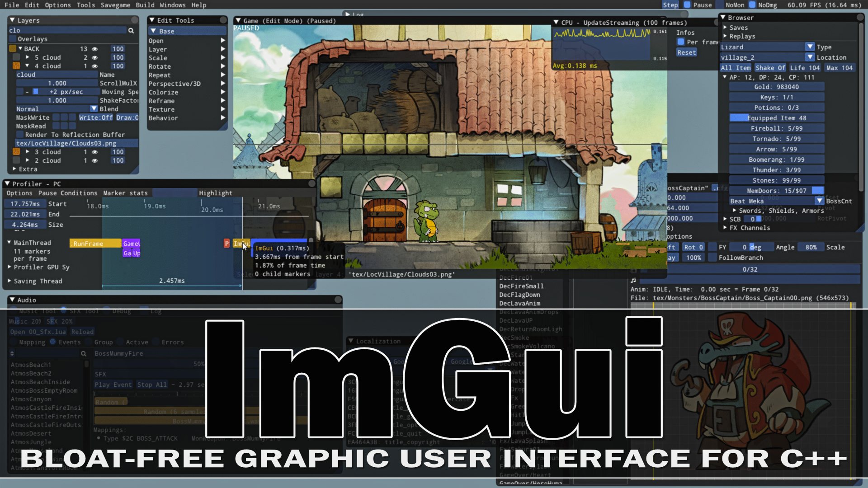868x488 pixels.
Task: Open the Perspective/3D tool option
Action: pyautogui.click(x=175, y=84)
